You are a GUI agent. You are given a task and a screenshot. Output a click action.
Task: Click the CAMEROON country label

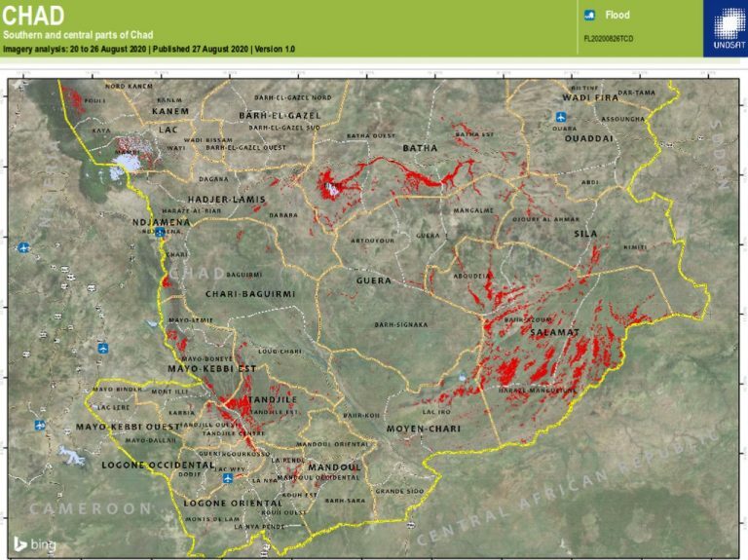91,509
